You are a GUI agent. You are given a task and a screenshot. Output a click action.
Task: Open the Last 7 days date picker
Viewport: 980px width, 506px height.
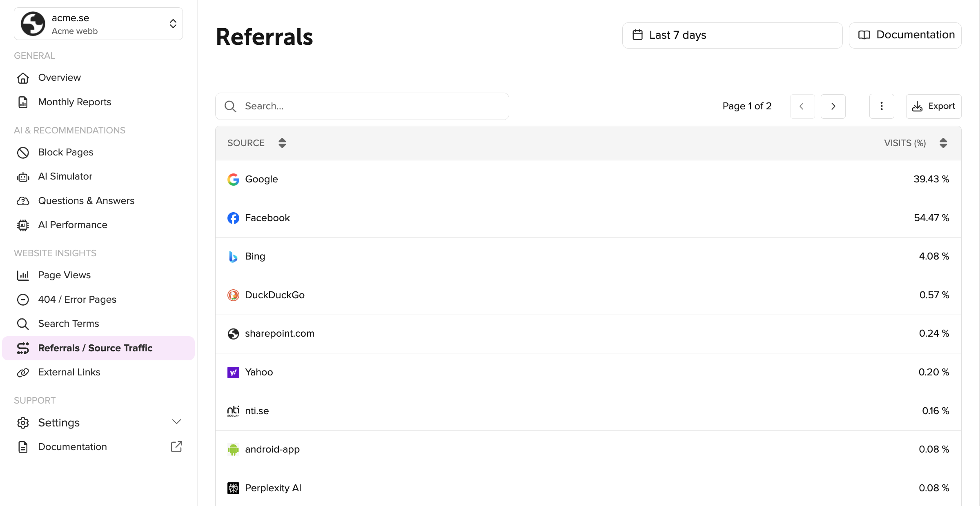click(x=732, y=35)
